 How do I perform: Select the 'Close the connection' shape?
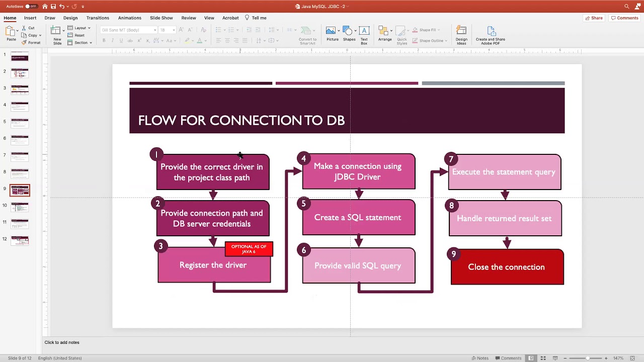click(x=507, y=267)
